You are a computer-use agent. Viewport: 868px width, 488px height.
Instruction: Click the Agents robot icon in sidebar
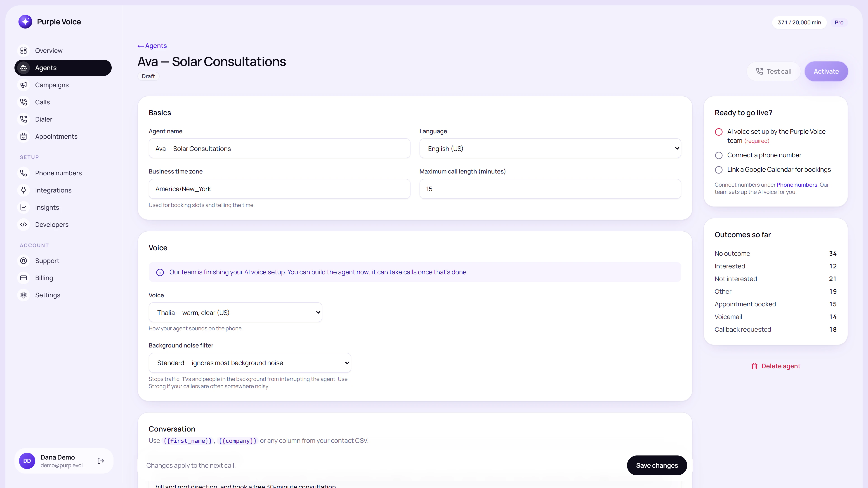point(24,68)
